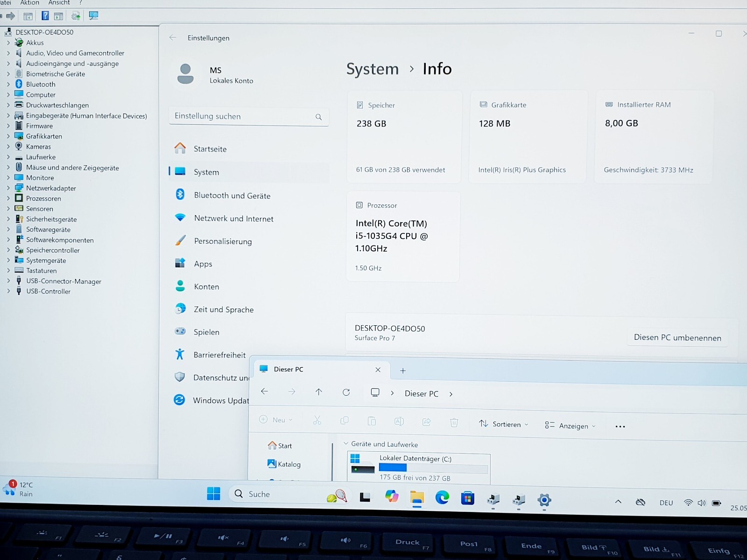Expand the Prozessoren tree node
The image size is (747, 560).
8,198
